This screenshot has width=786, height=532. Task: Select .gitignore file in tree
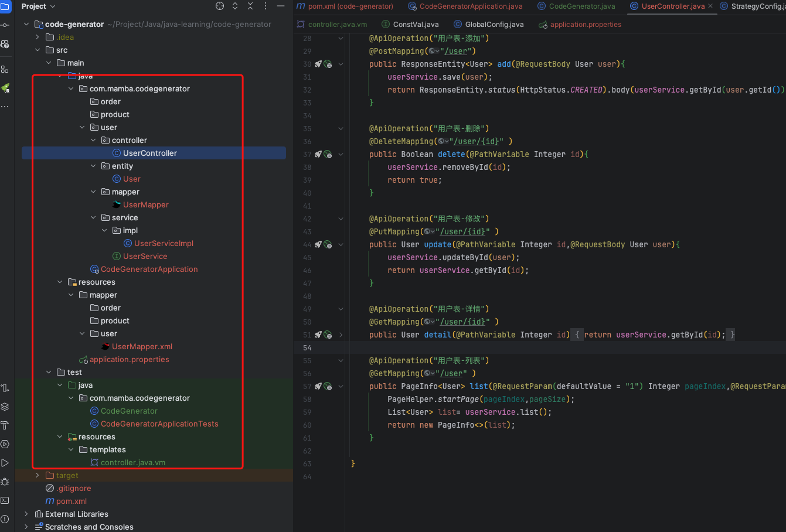coord(73,488)
